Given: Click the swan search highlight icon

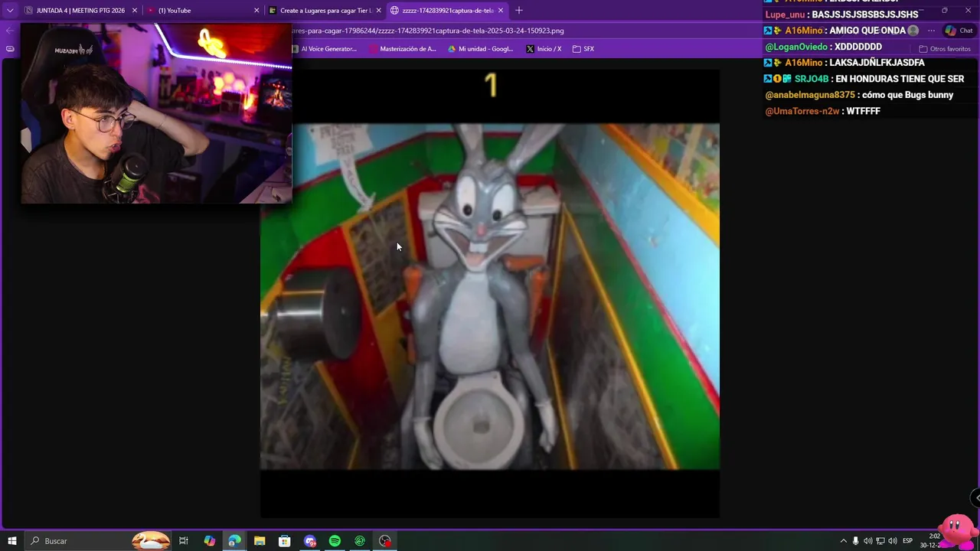Looking at the screenshot, I should 151,541.
